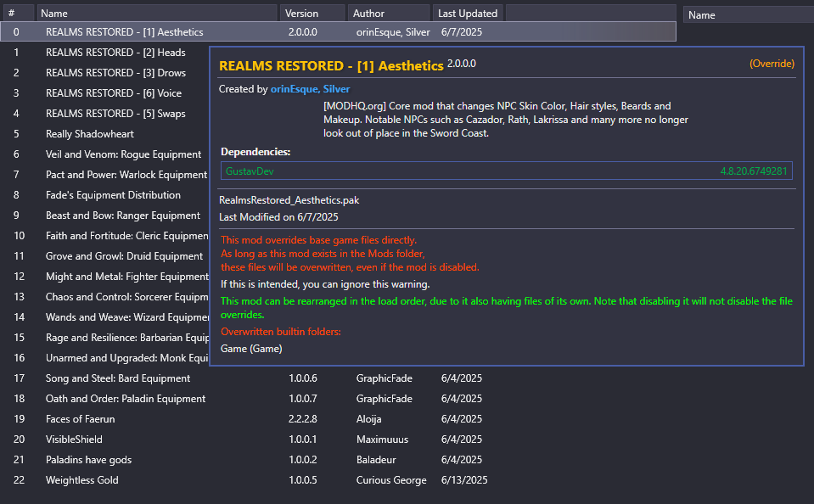Click the orange (Override) label in tooltip
The height and width of the screenshot is (504, 814).
click(x=772, y=64)
